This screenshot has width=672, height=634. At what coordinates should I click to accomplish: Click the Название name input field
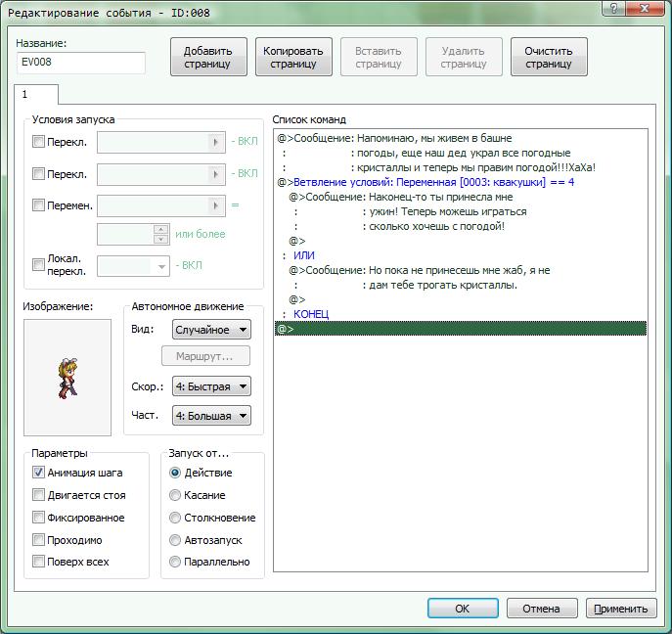tap(81, 63)
